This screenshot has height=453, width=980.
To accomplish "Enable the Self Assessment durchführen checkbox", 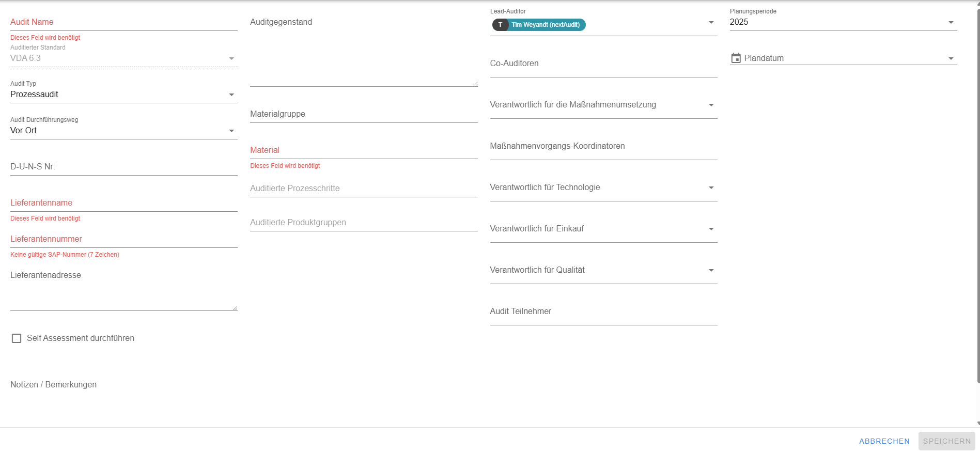I will click(17, 338).
